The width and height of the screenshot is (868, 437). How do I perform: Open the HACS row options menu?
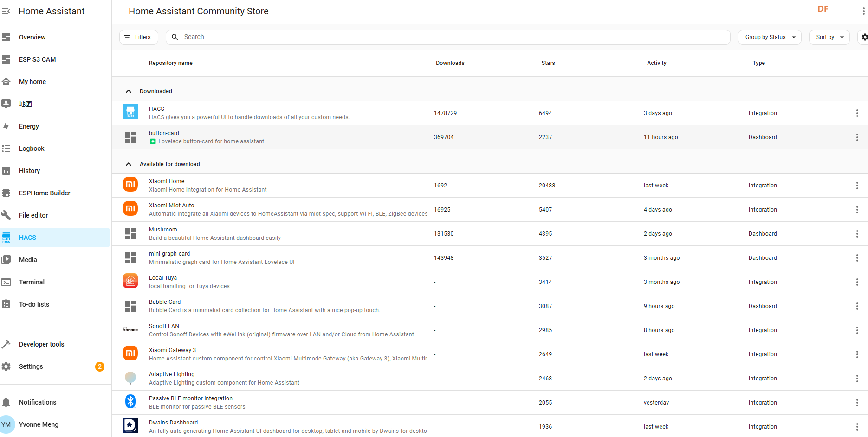857,113
